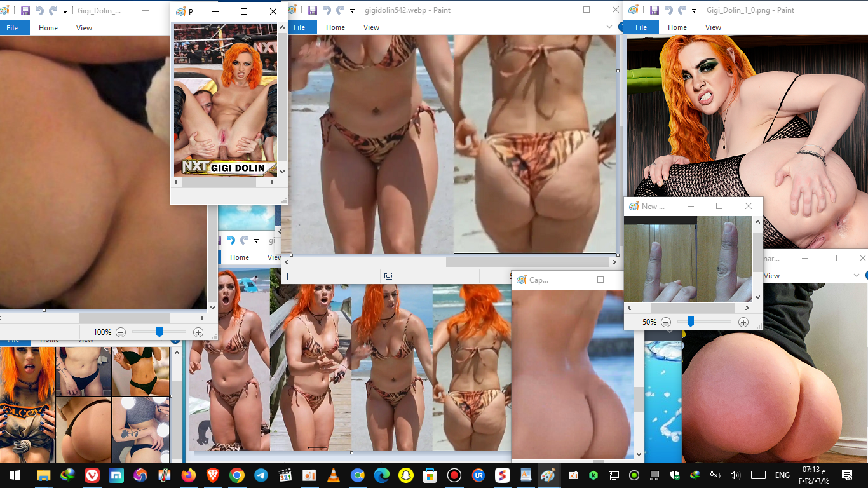Select the crop tool on the Paint toolbar
The width and height of the screenshot is (868, 488).
click(388, 276)
